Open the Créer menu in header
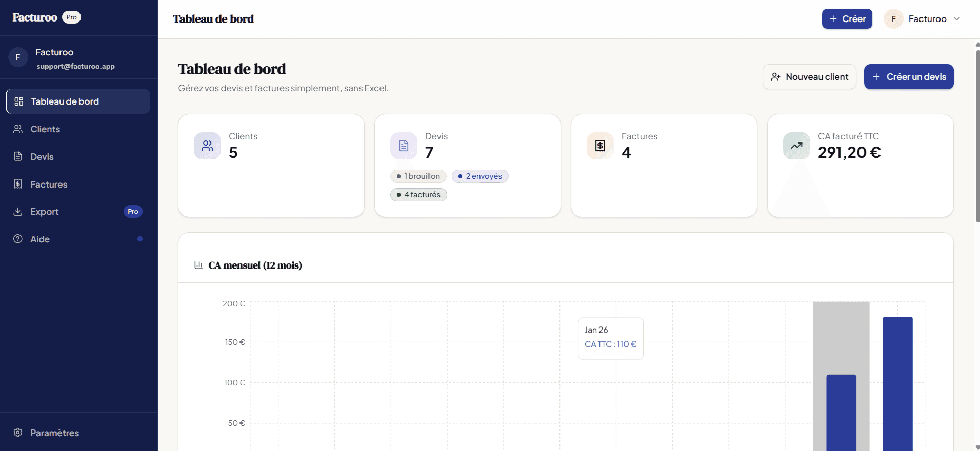The height and width of the screenshot is (451, 980). pos(847,19)
